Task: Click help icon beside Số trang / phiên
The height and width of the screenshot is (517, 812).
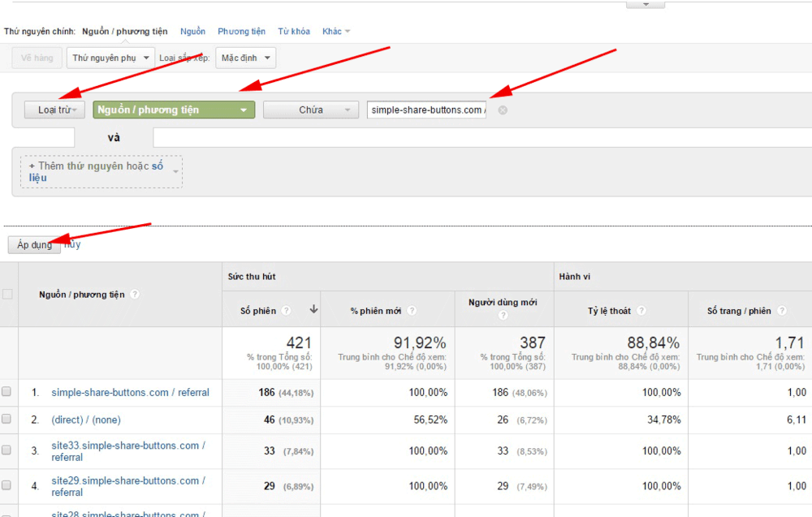Action: coord(781,311)
